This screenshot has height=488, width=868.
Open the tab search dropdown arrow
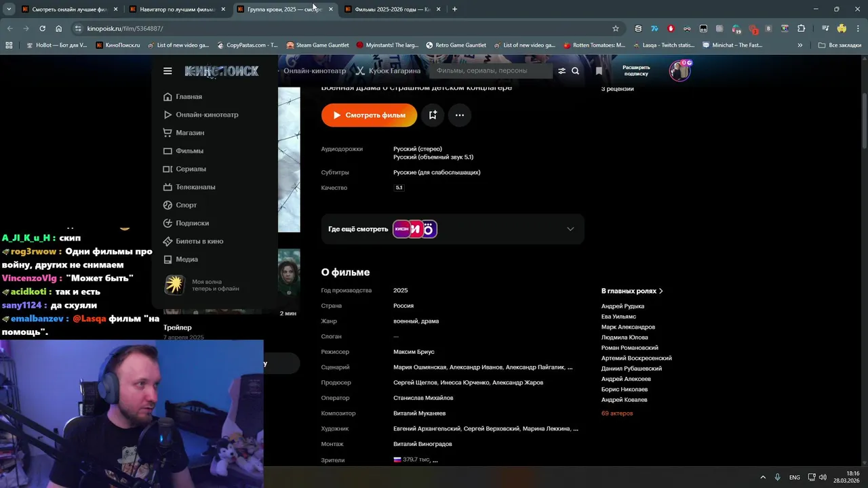click(x=9, y=9)
